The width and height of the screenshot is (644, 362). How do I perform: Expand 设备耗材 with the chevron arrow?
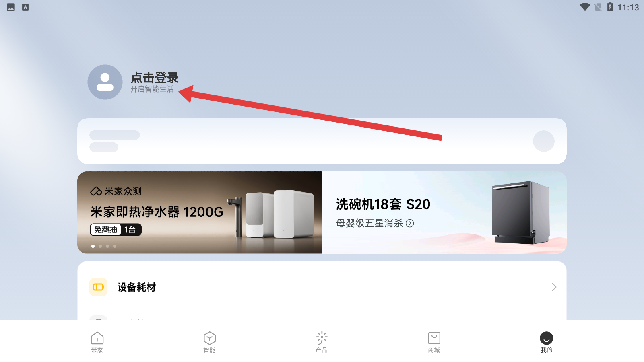tap(554, 287)
